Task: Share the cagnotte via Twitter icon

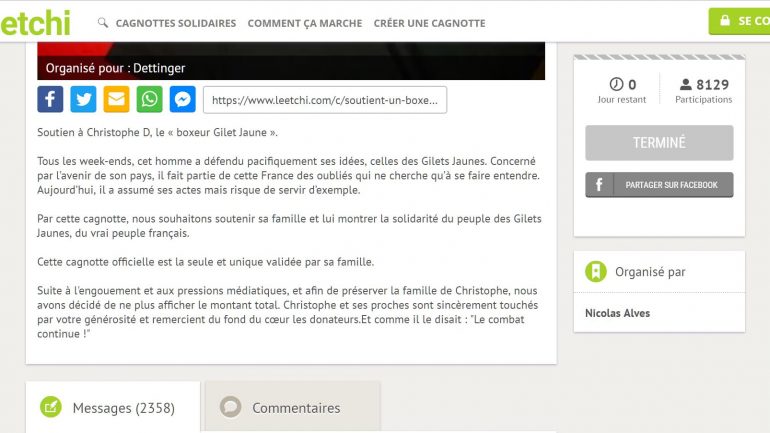Action: coord(84,100)
